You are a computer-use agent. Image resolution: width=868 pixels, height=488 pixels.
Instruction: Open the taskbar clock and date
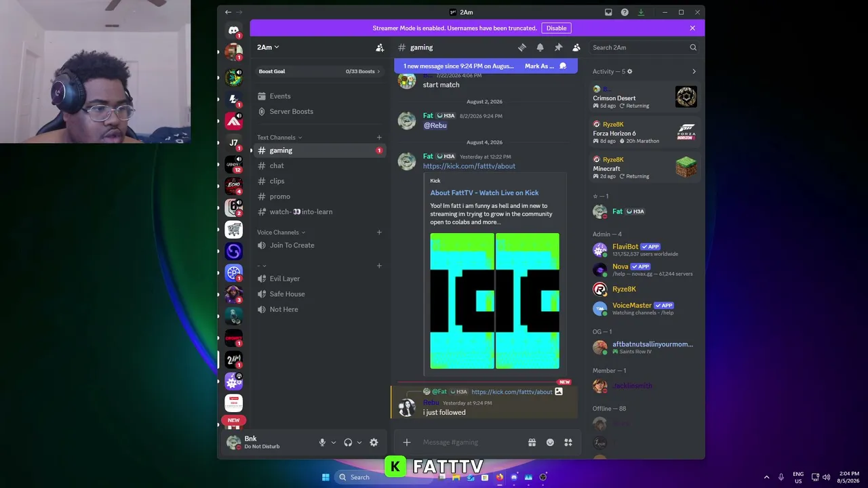tap(849, 477)
